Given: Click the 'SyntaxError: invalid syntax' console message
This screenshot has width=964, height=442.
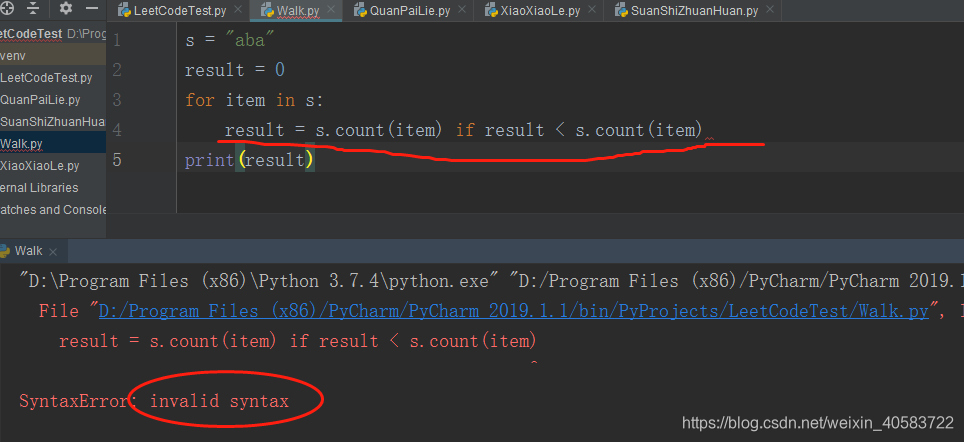Looking at the screenshot, I should tap(154, 402).
